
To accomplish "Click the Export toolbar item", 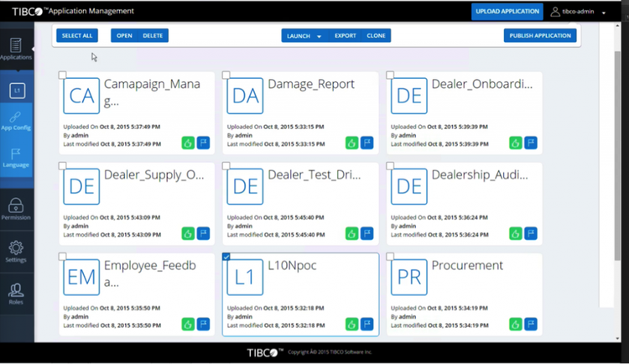I will coord(345,36).
